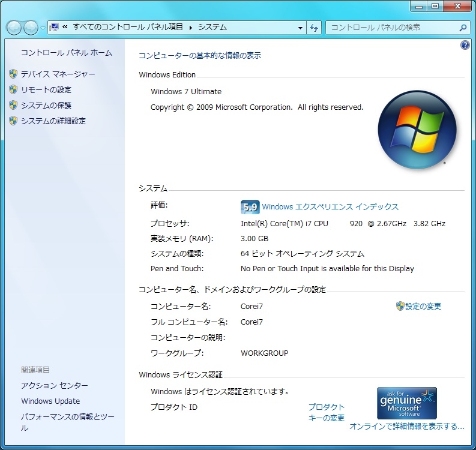Click the address bar refresh button
This screenshot has width=476, height=450.
[x=314, y=28]
